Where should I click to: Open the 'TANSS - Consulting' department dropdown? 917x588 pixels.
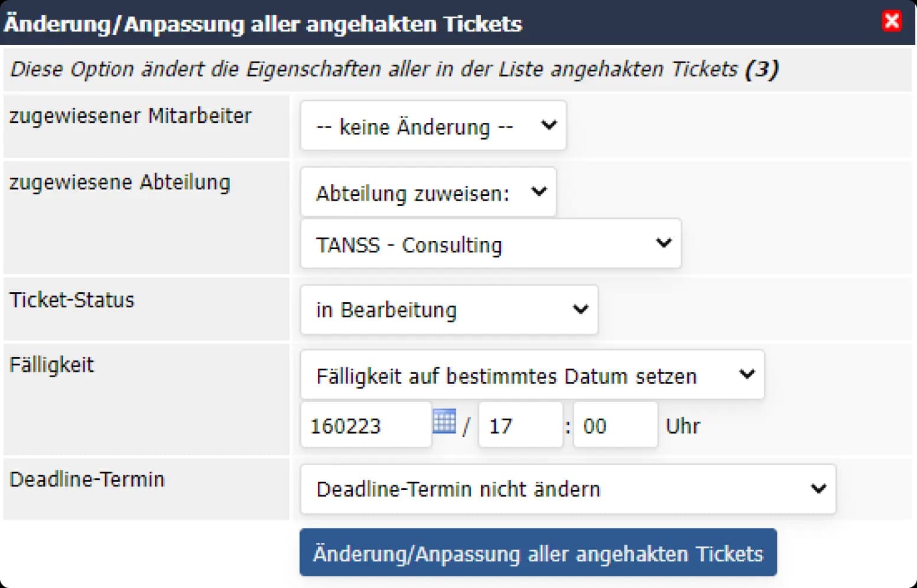490,244
